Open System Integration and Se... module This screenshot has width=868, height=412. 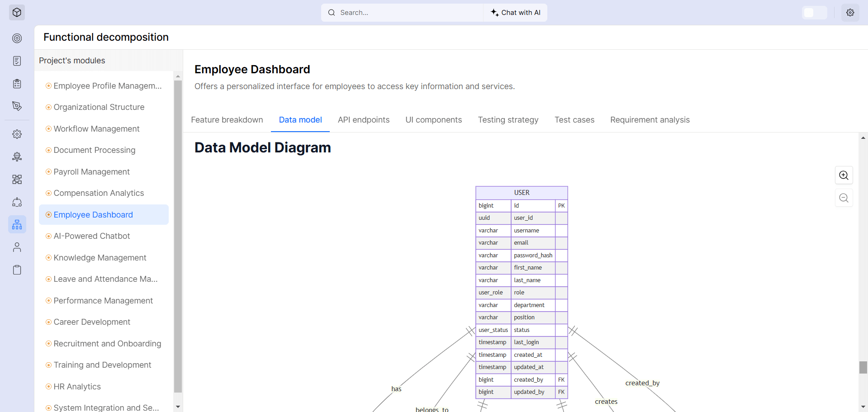[104, 407]
